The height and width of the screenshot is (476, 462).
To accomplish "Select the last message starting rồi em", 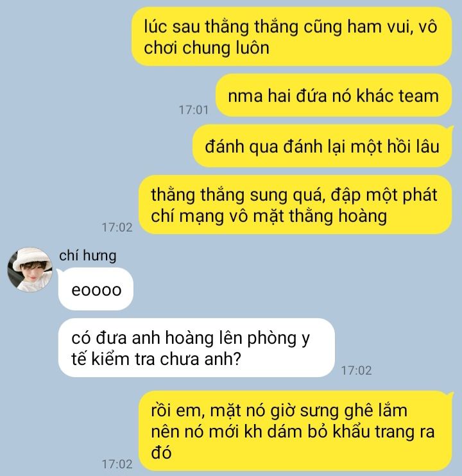I will 296,431.
